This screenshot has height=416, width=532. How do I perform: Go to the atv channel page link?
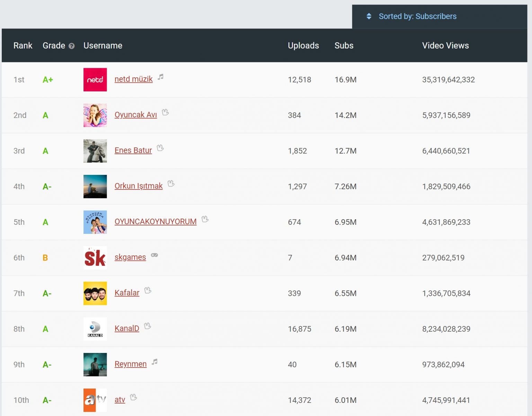click(x=120, y=400)
